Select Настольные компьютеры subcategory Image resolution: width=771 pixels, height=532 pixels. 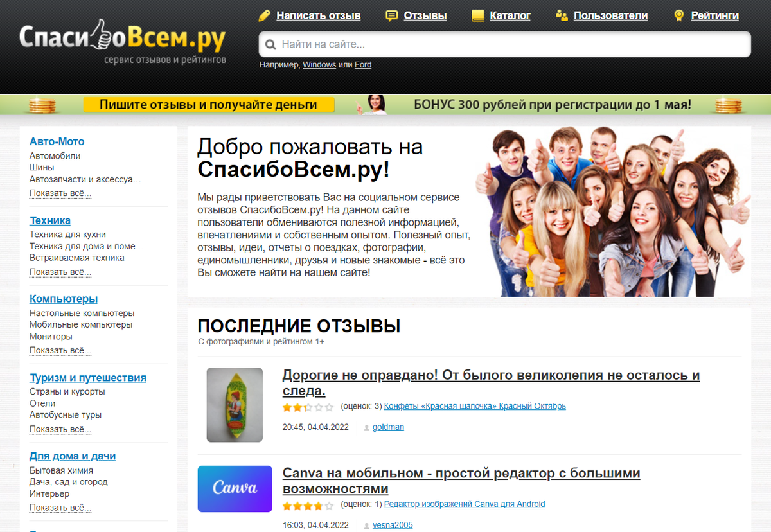coord(82,314)
